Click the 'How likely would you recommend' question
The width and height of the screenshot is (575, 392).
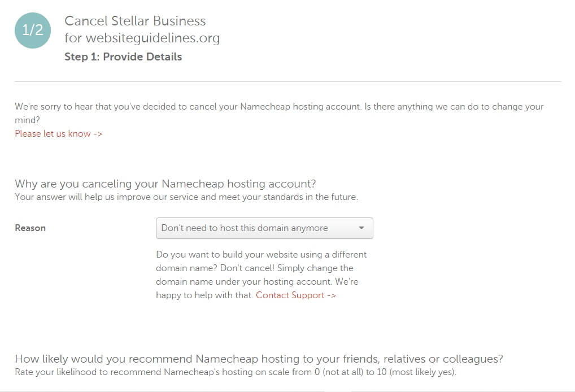tap(259, 359)
